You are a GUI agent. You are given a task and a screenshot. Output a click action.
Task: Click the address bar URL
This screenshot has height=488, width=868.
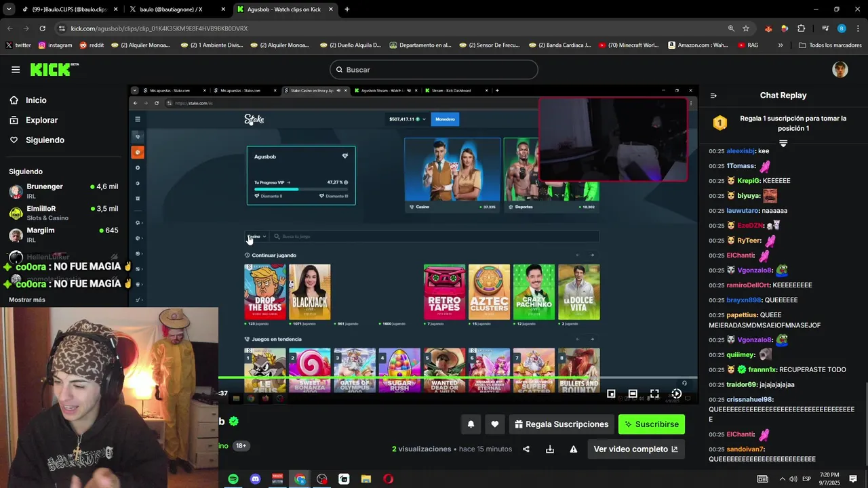pyautogui.click(x=159, y=28)
